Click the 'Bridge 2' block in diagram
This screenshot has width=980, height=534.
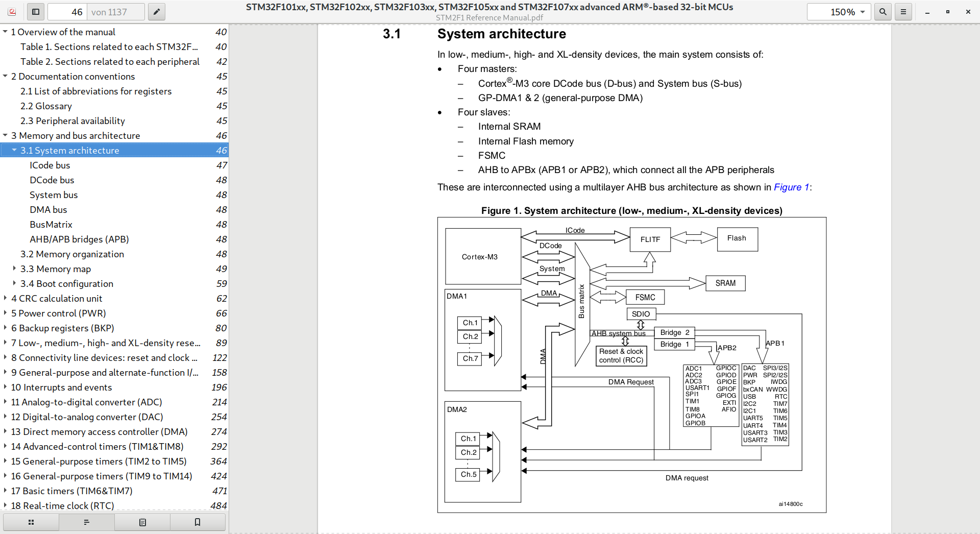674,332
